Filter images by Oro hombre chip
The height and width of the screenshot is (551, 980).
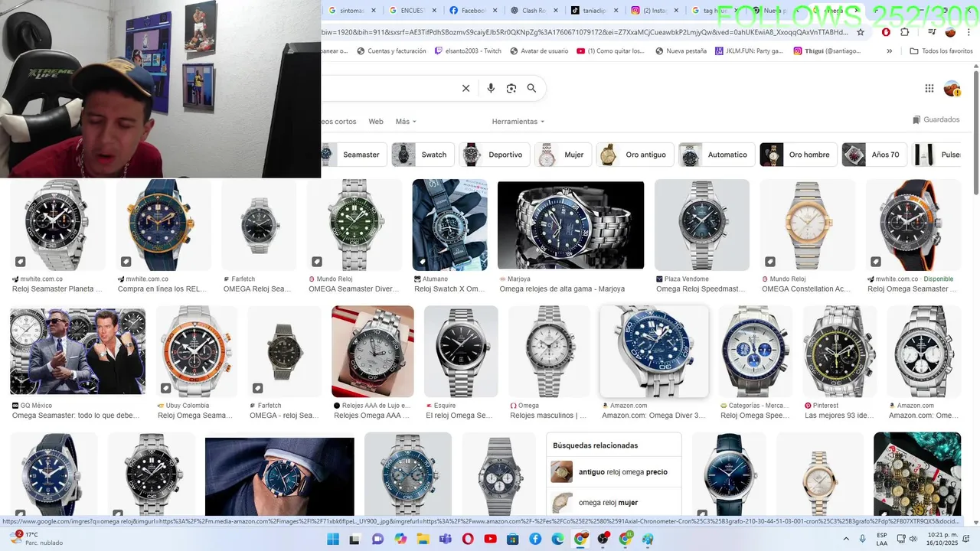point(799,155)
